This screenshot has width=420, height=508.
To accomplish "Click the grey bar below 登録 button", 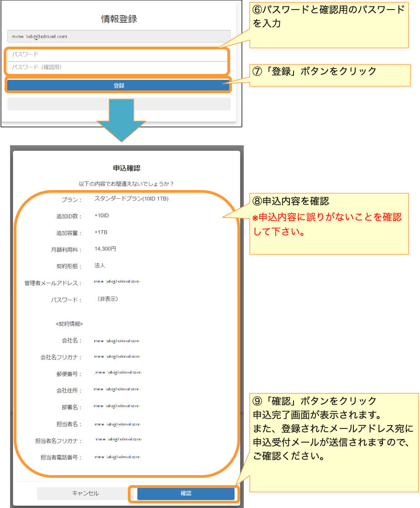I will (x=119, y=104).
